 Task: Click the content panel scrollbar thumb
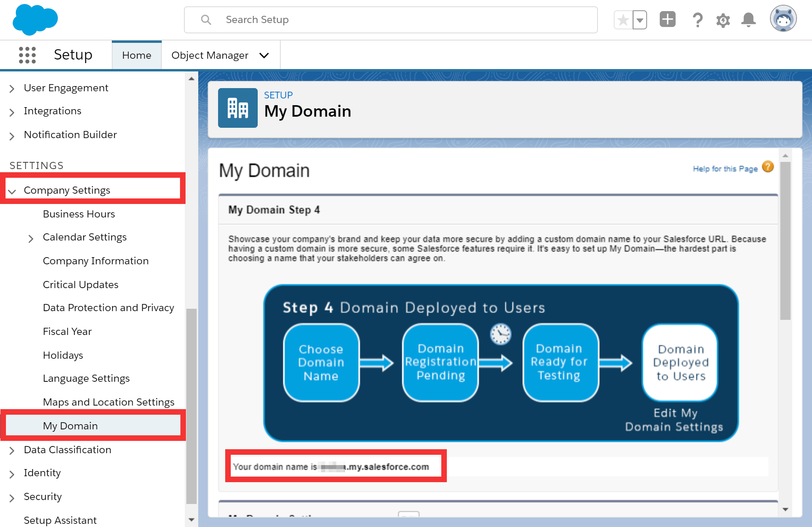(x=785, y=240)
